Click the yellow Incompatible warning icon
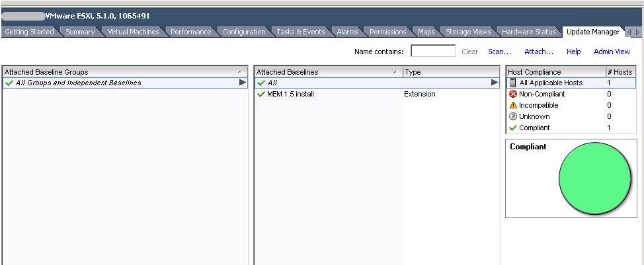Viewport: 644px width, 265px height. [512, 105]
